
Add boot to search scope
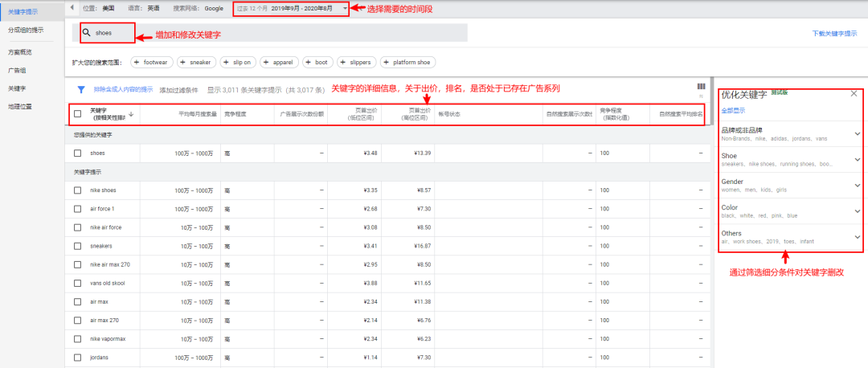pyautogui.click(x=317, y=63)
